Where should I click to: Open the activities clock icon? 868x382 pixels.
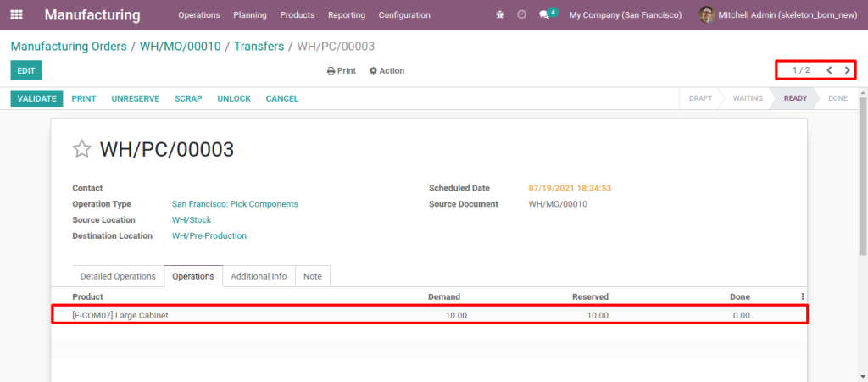point(521,15)
